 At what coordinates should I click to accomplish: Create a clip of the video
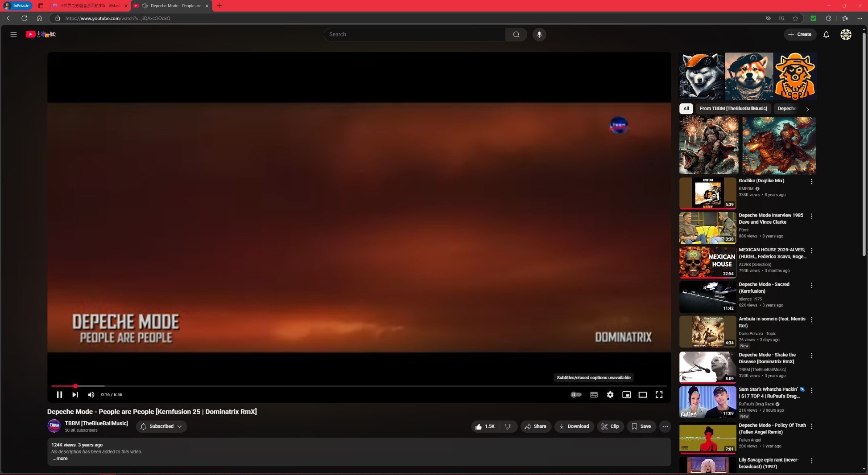tap(610, 426)
